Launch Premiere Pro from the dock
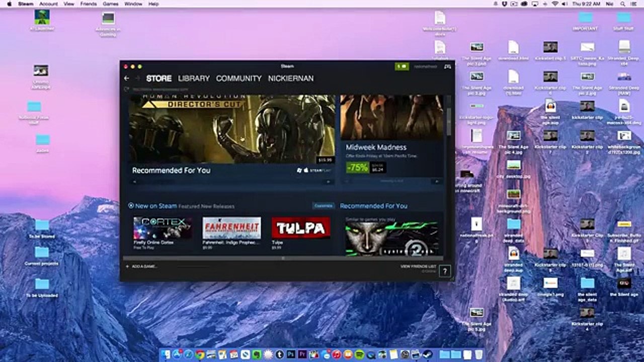 [303, 354]
